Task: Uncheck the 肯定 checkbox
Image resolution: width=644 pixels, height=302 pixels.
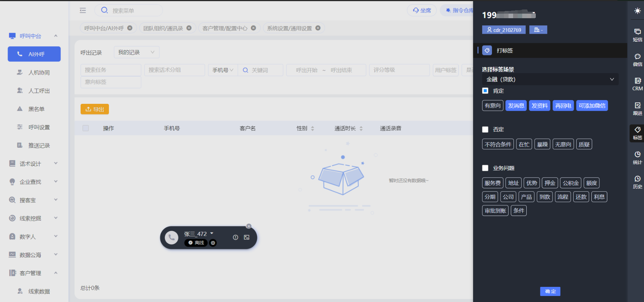Action: click(485, 91)
